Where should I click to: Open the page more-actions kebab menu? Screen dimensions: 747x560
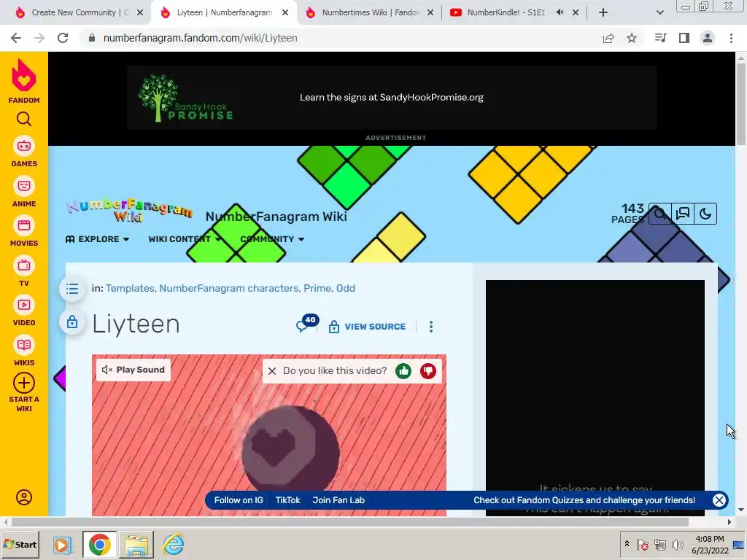tap(430, 326)
